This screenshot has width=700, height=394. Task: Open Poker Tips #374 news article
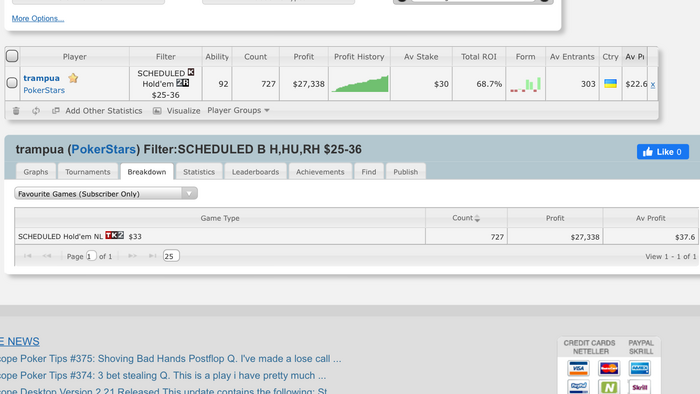[x=163, y=375]
